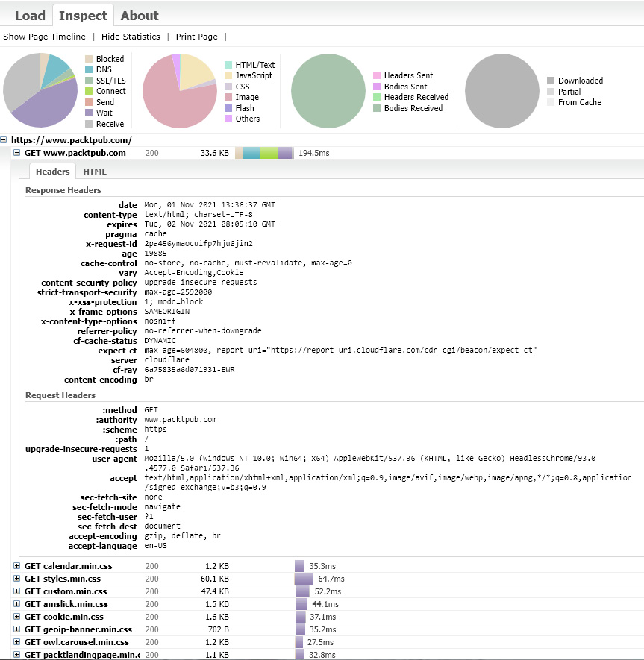The height and width of the screenshot is (660, 644).
Task: Click the Flash legend swatch
Action: (x=228, y=107)
